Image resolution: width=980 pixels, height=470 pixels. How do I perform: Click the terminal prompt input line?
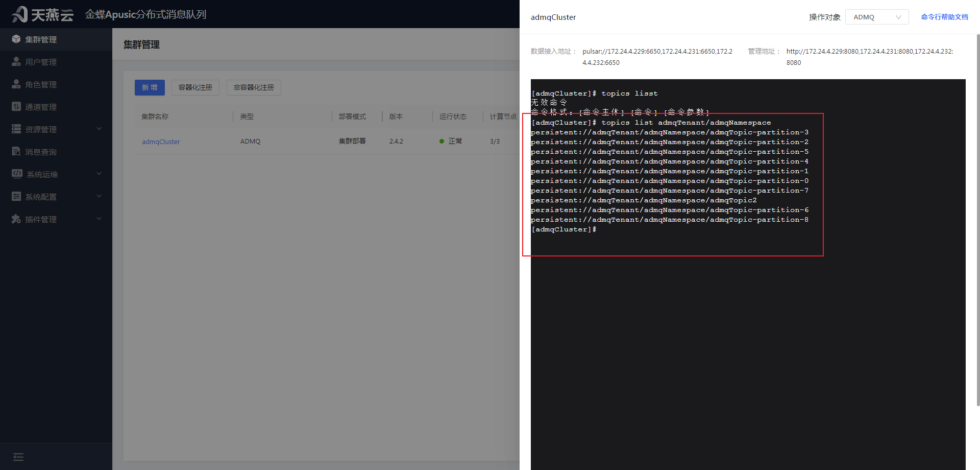click(x=564, y=229)
